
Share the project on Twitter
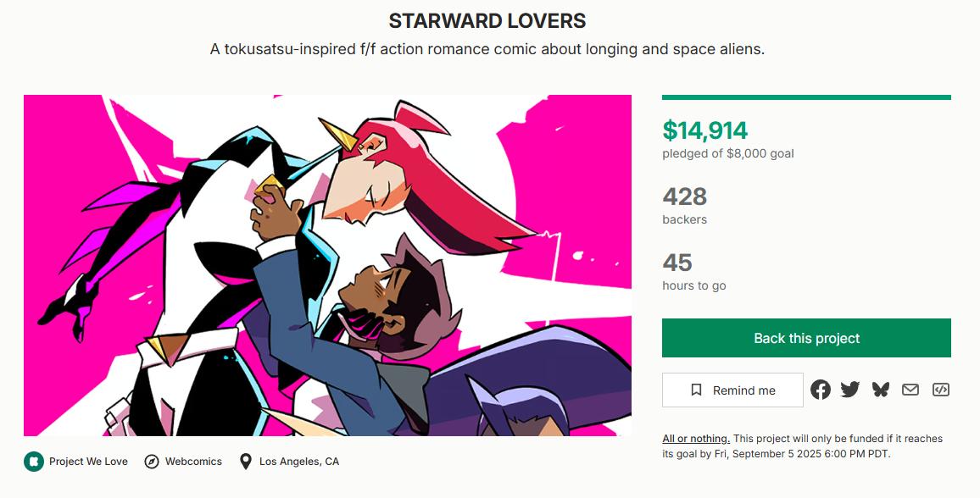click(x=850, y=390)
